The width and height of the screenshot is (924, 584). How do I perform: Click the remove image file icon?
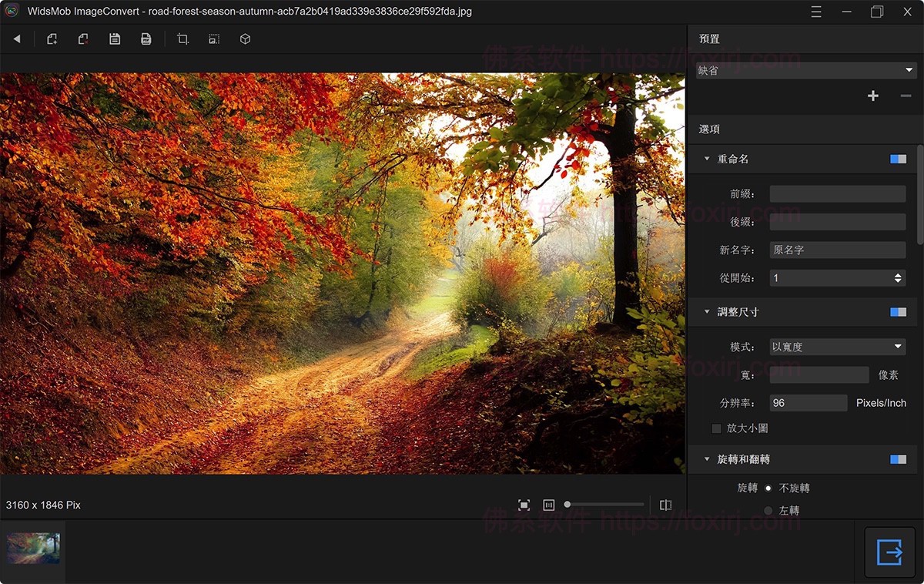pos(83,39)
